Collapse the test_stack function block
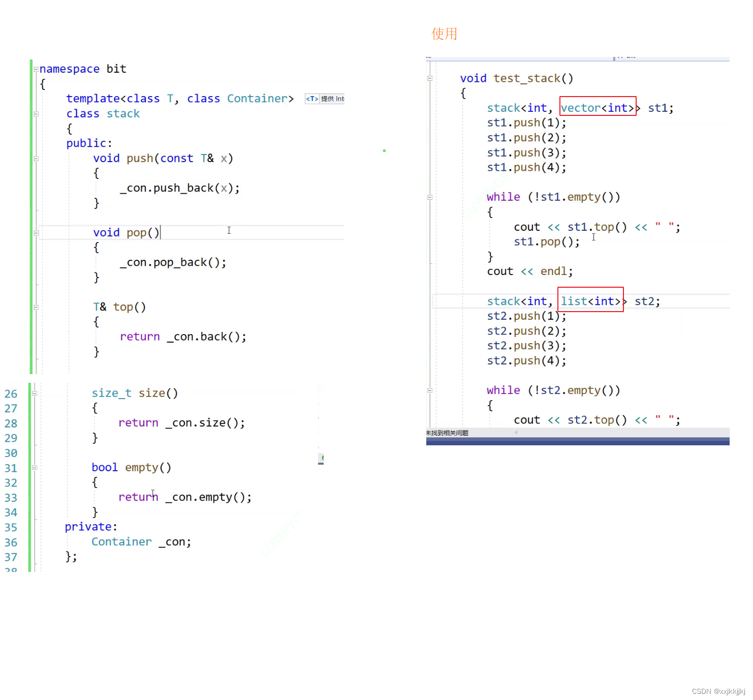This screenshot has height=700, width=753. coord(430,78)
